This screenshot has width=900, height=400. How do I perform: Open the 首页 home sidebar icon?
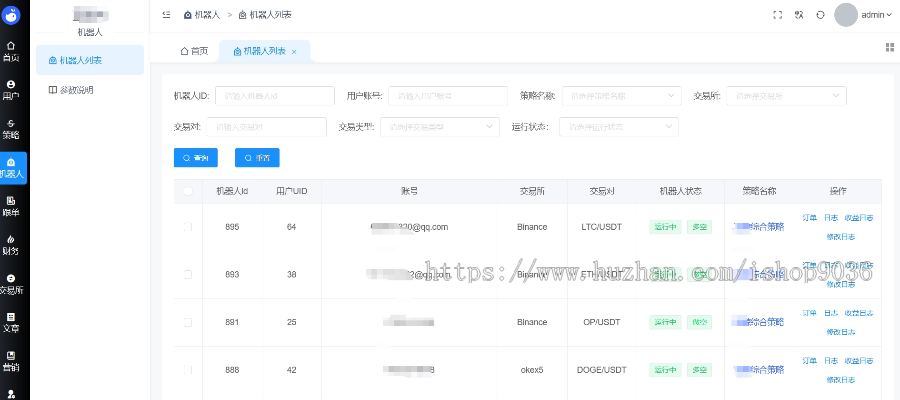[11, 52]
